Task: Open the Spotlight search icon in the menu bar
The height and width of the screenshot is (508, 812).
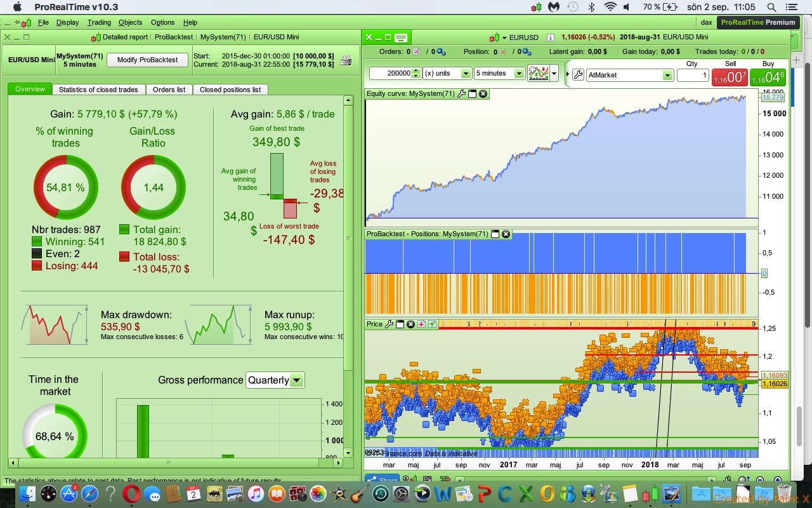Action: (x=771, y=7)
